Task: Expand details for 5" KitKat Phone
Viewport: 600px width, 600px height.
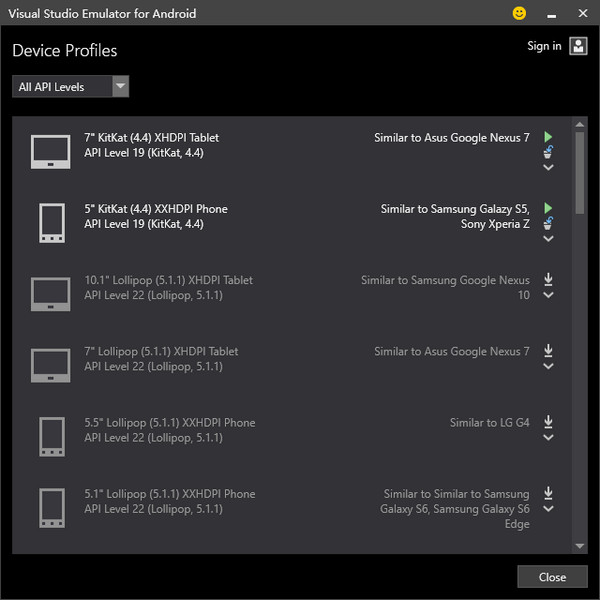Action: tap(548, 238)
